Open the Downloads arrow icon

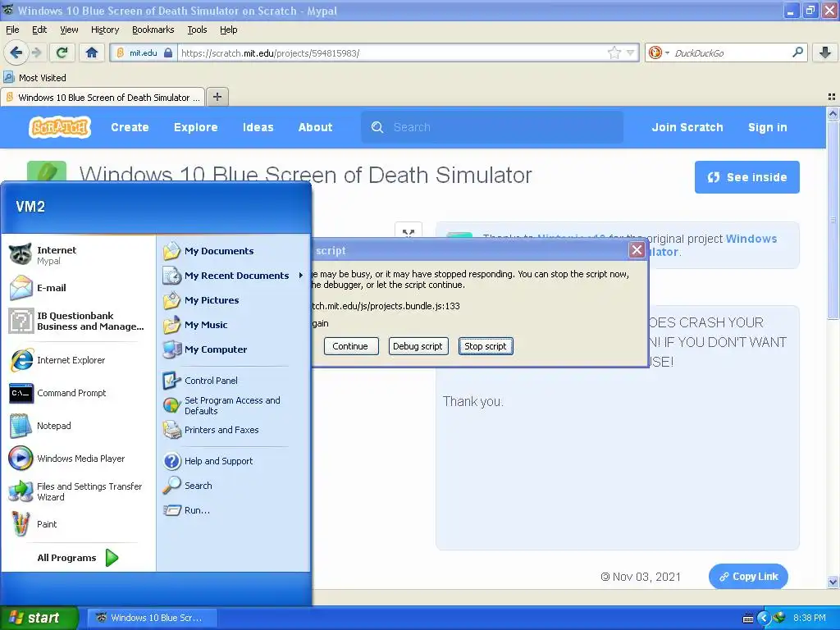coord(825,52)
